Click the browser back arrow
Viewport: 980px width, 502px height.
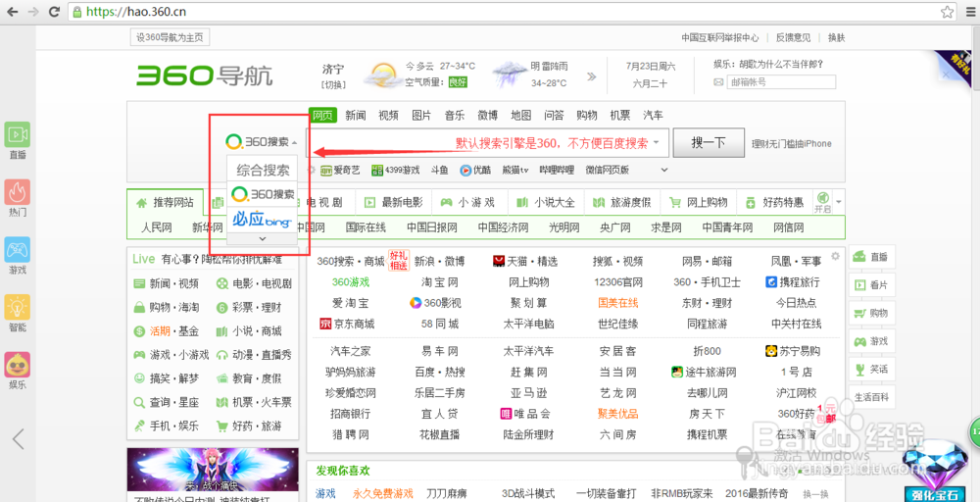coord(14,11)
